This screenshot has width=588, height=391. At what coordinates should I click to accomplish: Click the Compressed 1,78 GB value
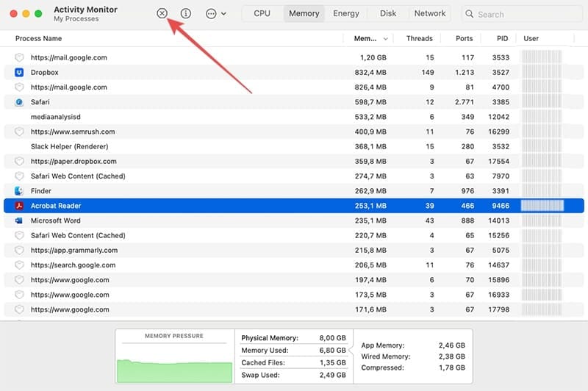452,367
